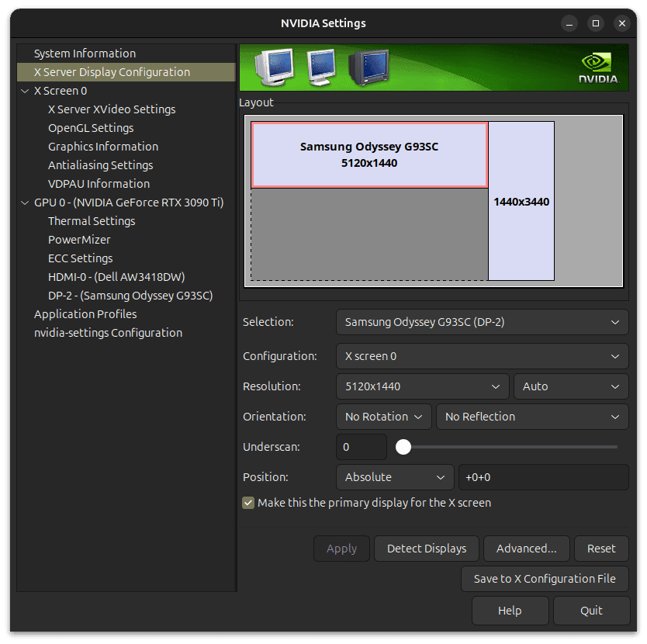Screen dimensions: 647x644
Task: Open Thermal Settings in the sidebar
Action: coord(92,221)
